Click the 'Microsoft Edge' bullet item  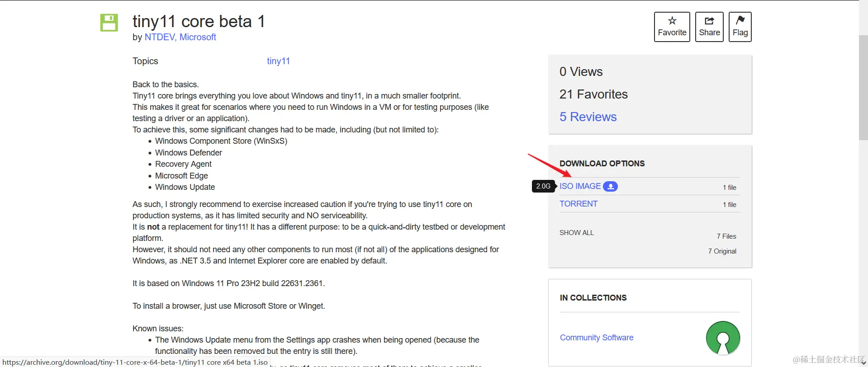[x=181, y=176]
